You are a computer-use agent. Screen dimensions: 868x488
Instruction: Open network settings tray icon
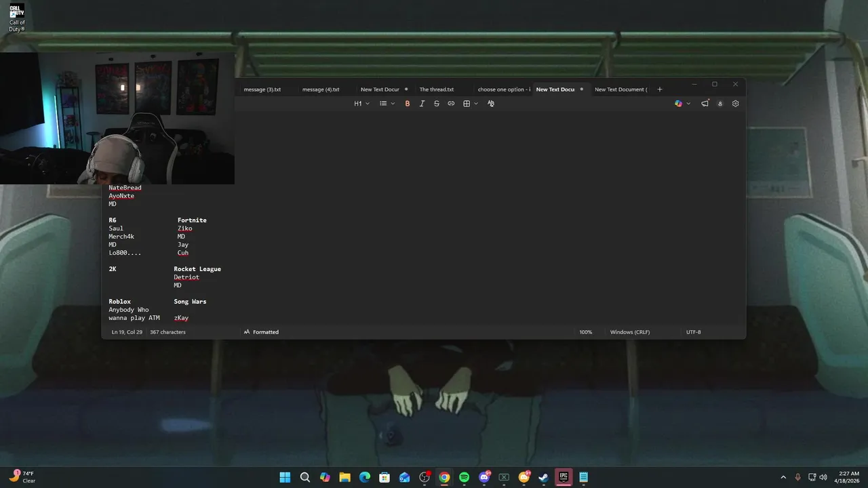click(x=812, y=477)
